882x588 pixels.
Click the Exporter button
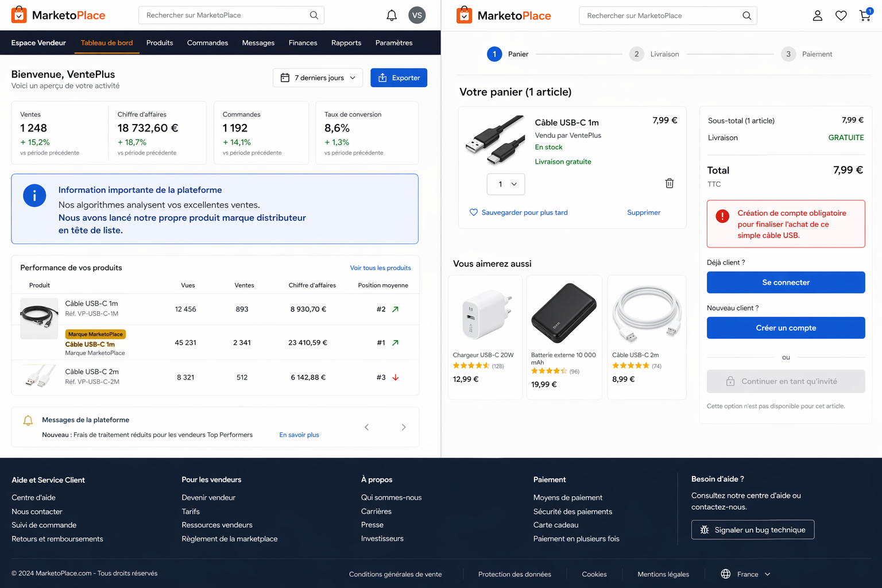click(x=399, y=78)
